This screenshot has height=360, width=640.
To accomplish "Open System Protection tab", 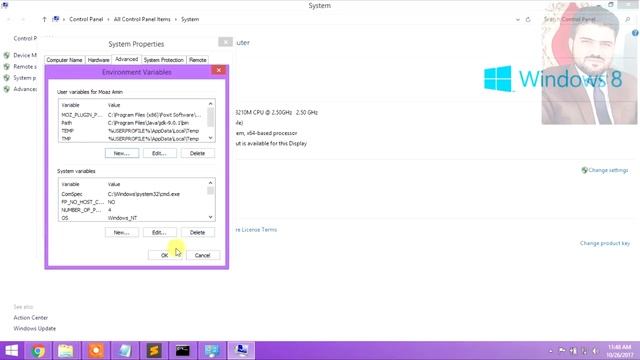I will tap(164, 60).
